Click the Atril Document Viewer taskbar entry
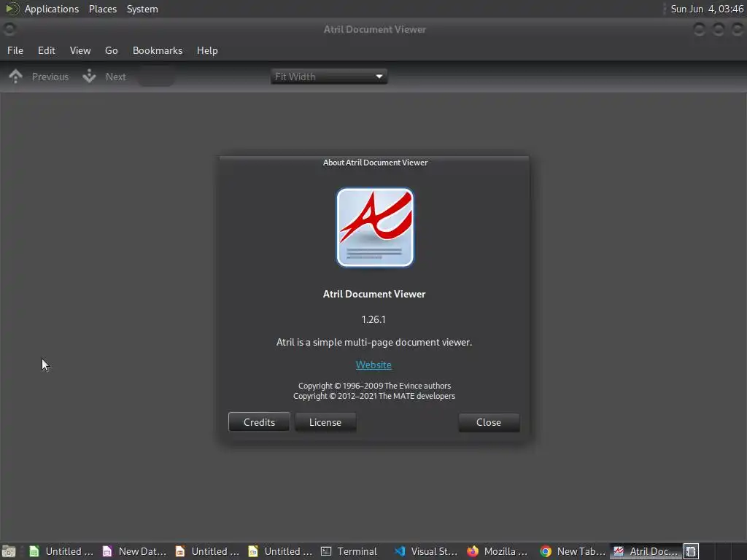747x560 pixels. coord(646,551)
